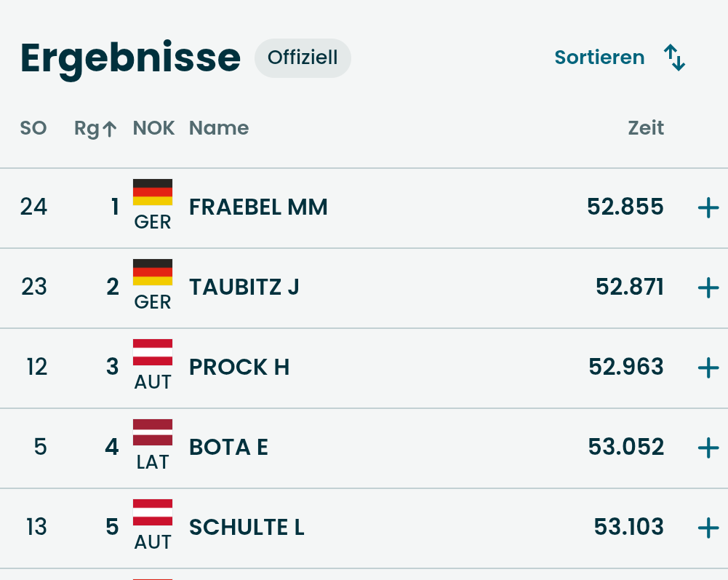Click the Offiziell status badge
The image size is (728, 580).
[x=303, y=57]
